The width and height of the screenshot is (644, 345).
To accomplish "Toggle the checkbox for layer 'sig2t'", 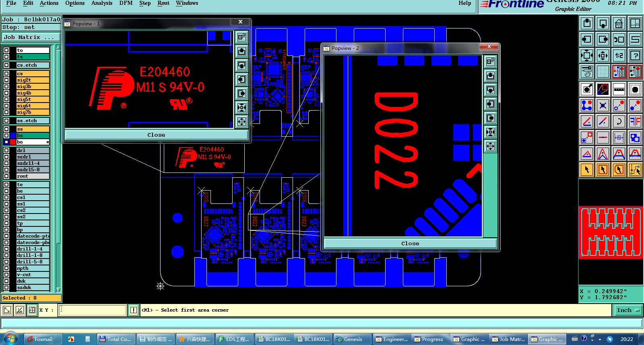I will click(6, 80).
